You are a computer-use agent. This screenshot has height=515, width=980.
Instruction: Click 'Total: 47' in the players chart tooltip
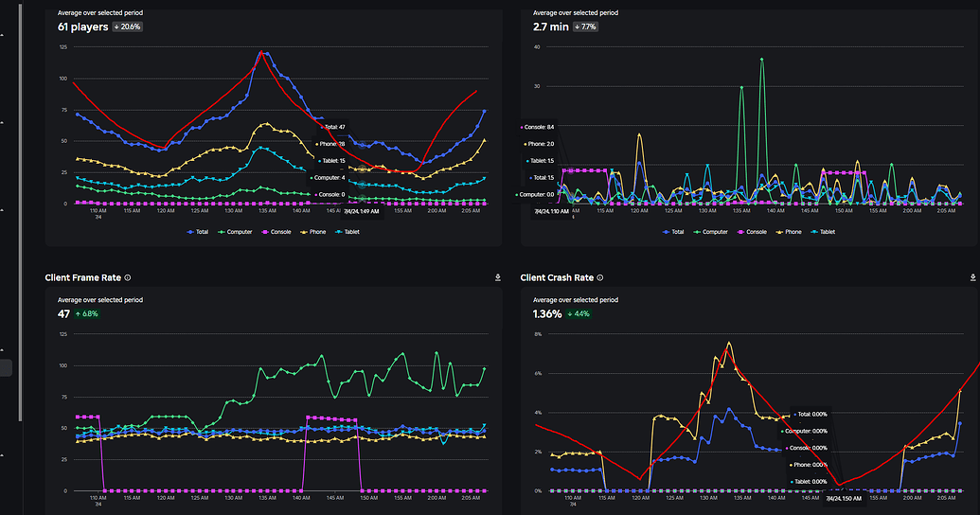(x=333, y=127)
